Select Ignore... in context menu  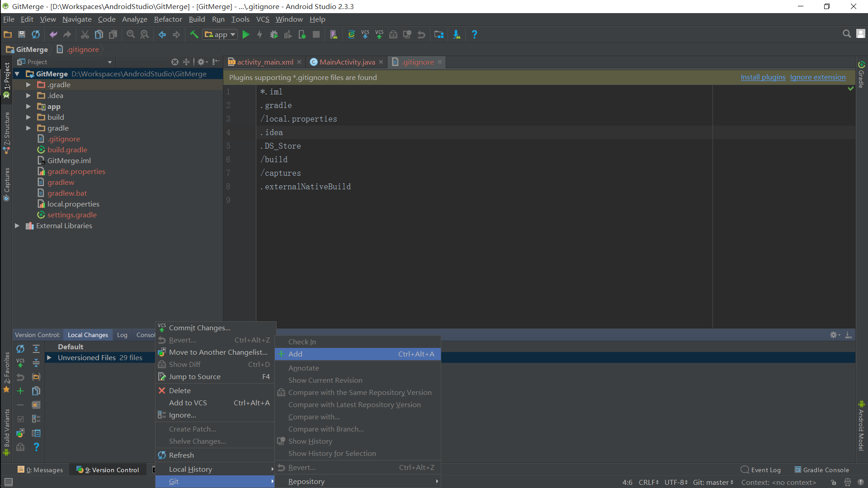pyautogui.click(x=216, y=415)
